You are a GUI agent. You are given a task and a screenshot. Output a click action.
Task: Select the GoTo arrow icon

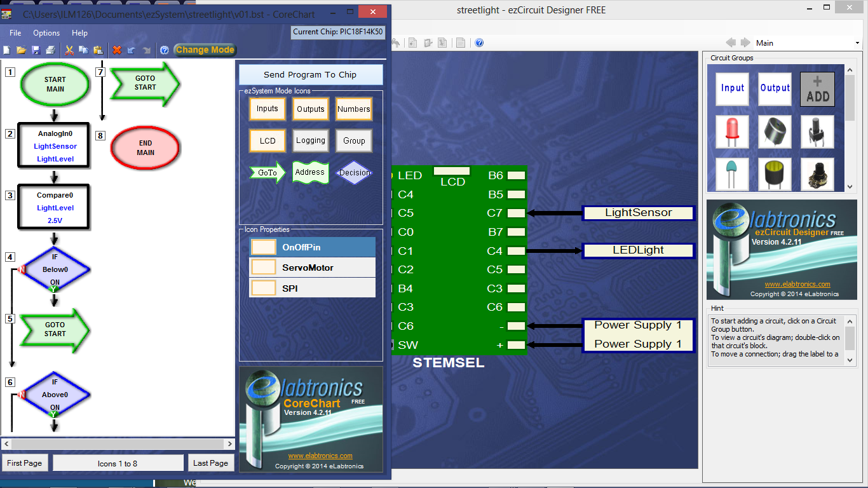pos(268,172)
